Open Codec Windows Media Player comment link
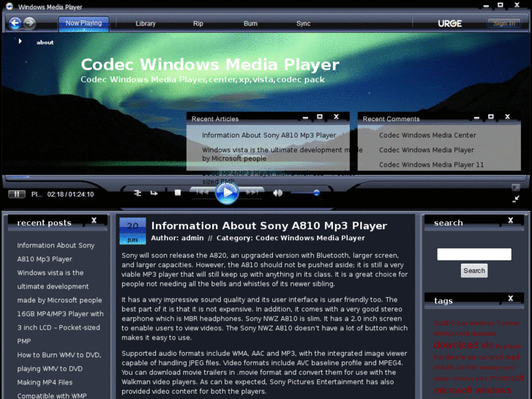Image resolution: width=532 pixels, height=399 pixels. pos(427,150)
